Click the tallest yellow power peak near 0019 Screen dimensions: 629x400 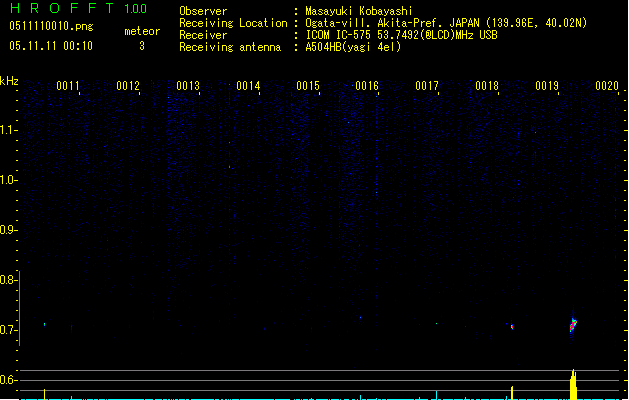(573, 384)
